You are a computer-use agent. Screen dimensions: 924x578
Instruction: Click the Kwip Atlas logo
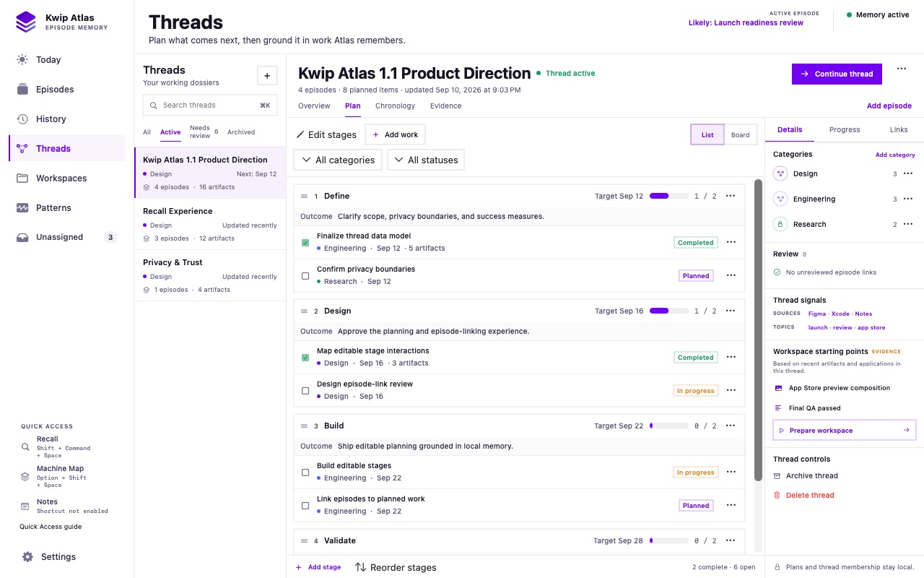[x=26, y=22]
